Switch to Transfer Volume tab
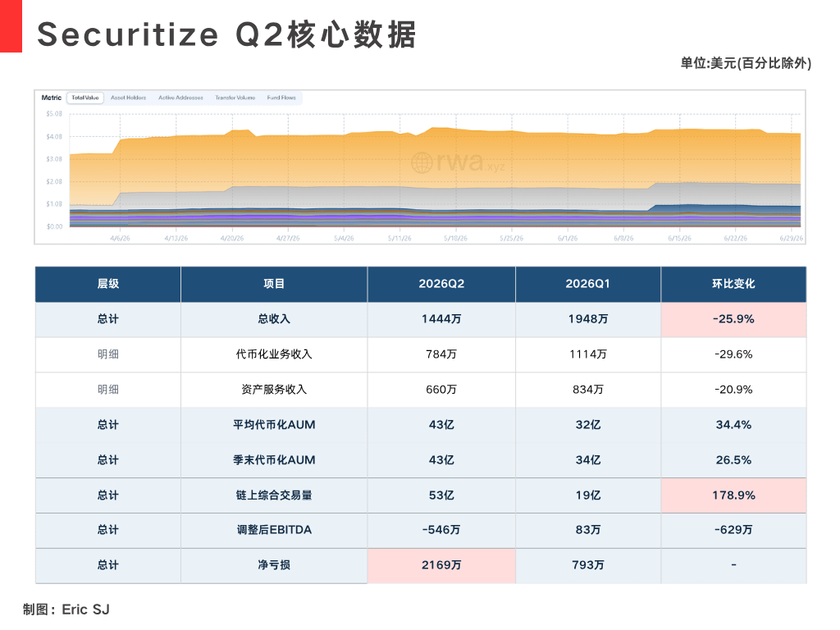 tap(235, 98)
